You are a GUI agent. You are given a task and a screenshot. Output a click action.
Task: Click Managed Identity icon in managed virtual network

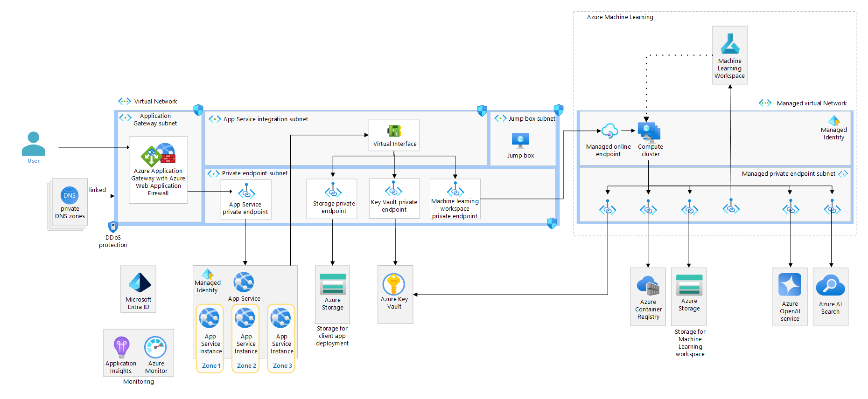point(834,121)
